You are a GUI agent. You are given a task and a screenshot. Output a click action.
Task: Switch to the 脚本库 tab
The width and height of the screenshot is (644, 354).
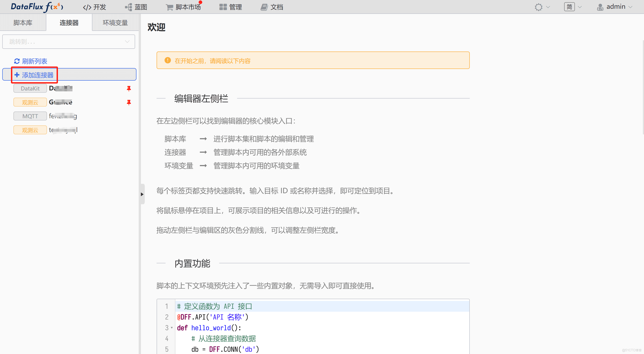point(23,23)
